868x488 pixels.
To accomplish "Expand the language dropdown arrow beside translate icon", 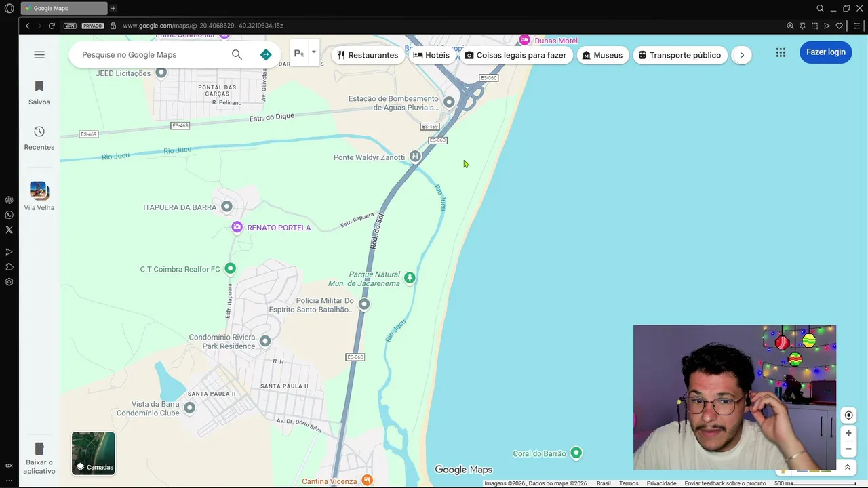I will click(313, 52).
